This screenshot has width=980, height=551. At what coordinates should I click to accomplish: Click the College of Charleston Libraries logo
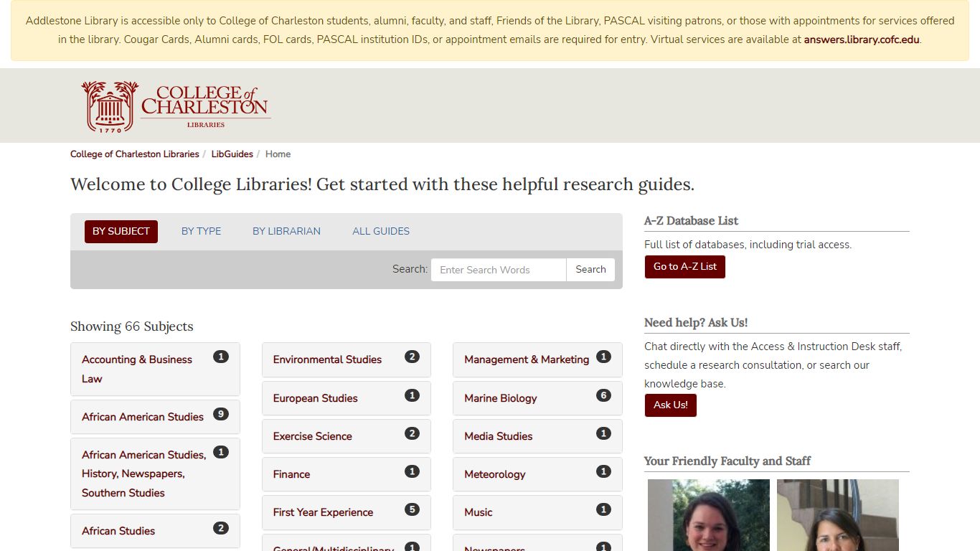[176, 106]
